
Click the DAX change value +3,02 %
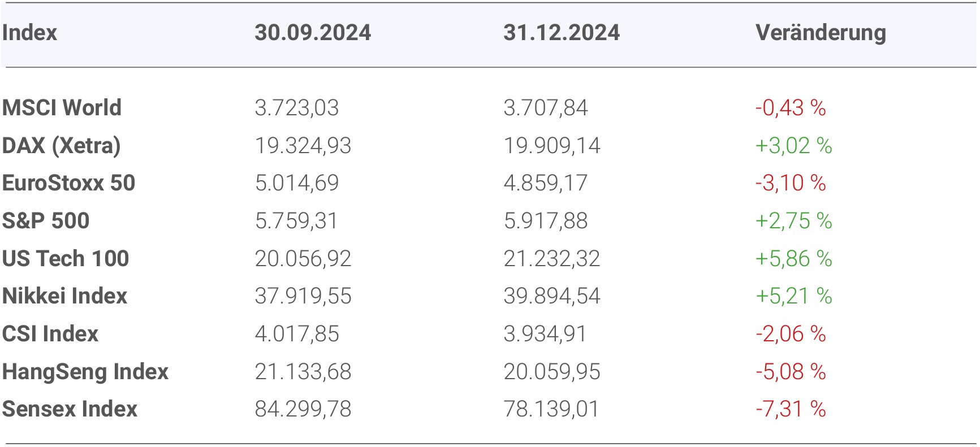[793, 145]
